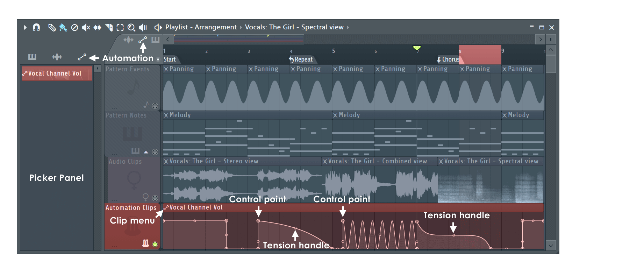Select the Playback speaker tool
644x255 pixels.
[143, 27]
